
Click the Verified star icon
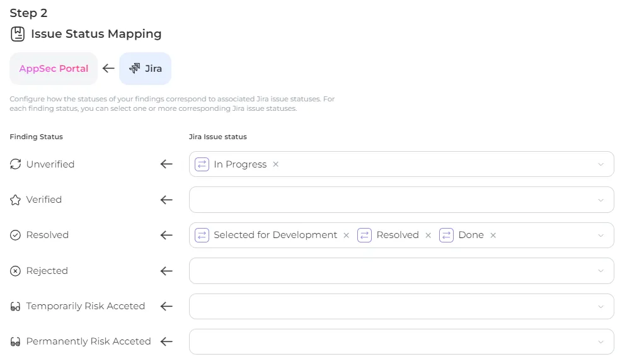(16, 200)
